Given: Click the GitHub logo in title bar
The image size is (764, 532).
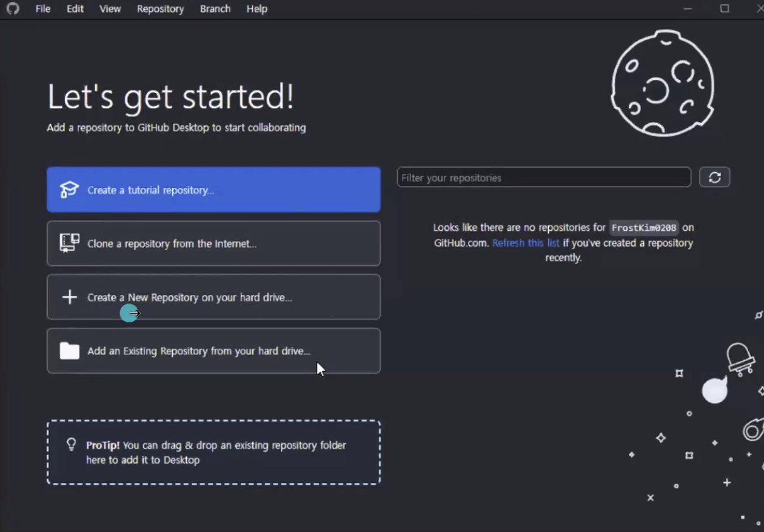Looking at the screenshot, I should [x=13, y=9].
